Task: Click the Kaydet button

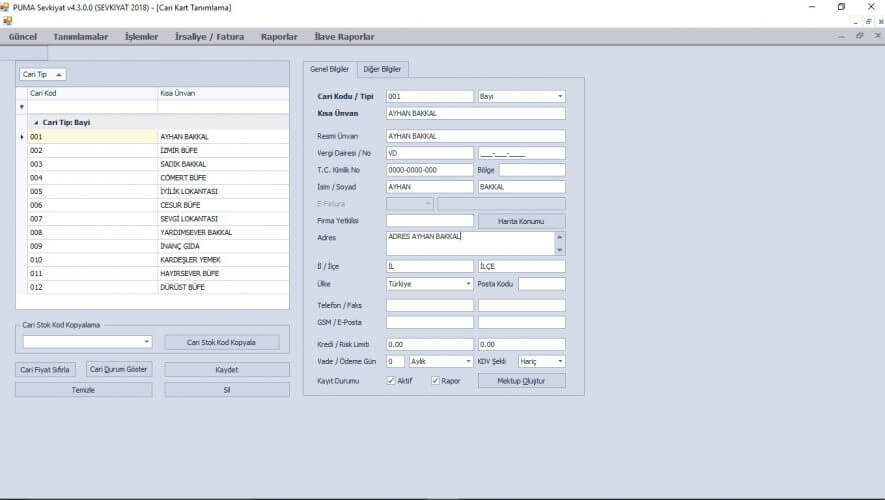Action: pyautogui.click(x=227, y=370)
